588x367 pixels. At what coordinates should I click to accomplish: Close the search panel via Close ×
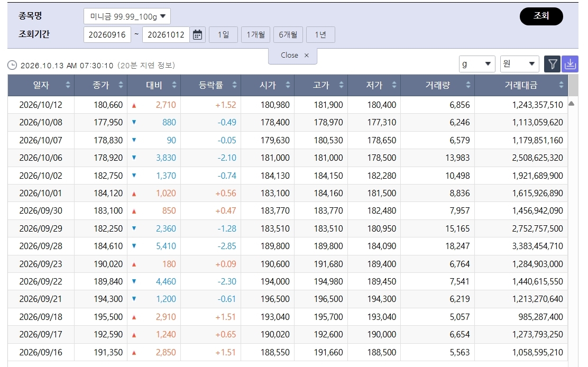click(x=293, y=56)
